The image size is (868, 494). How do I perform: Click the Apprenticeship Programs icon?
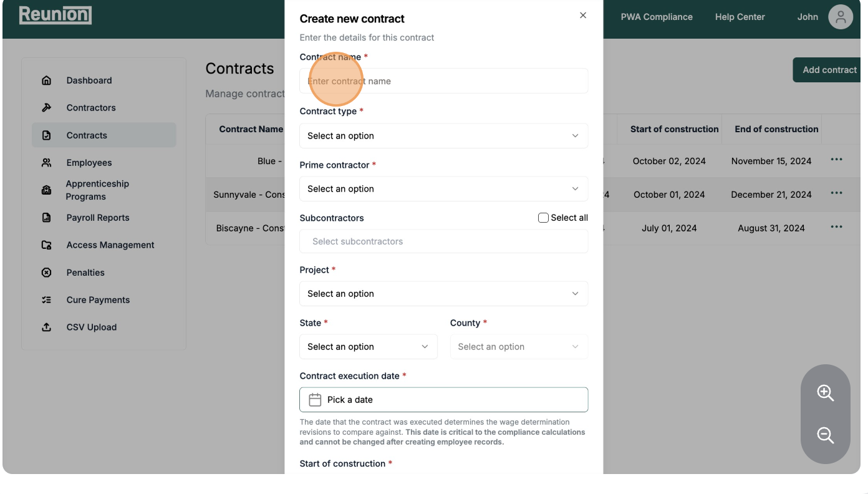tap(46, 190)
